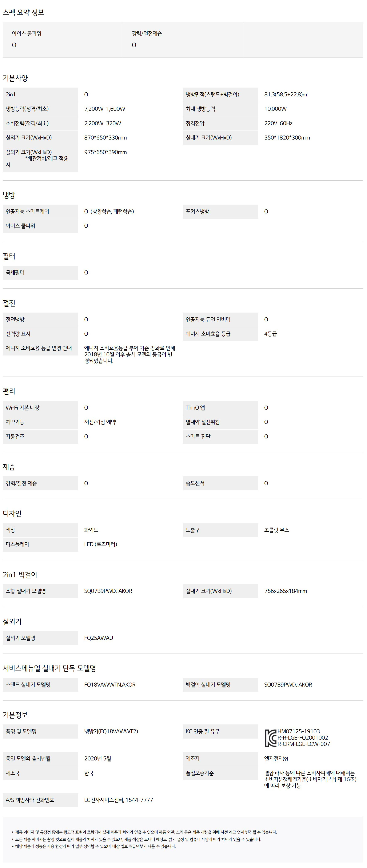Viewport: 367px width, 868px height.
Task: Click the ThinQ 앱 label cell
Action: tap(220, 407)
